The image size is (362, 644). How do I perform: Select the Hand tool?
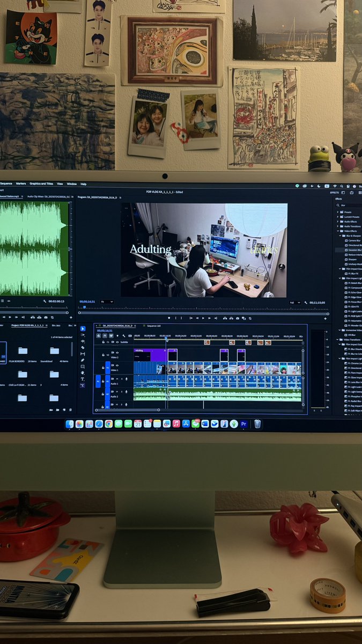(83, 373)
